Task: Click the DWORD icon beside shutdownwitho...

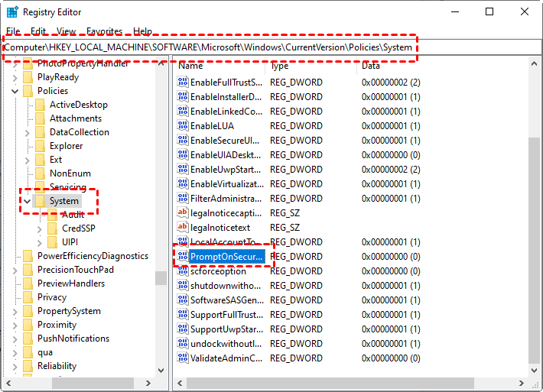Action: (183, 286)
